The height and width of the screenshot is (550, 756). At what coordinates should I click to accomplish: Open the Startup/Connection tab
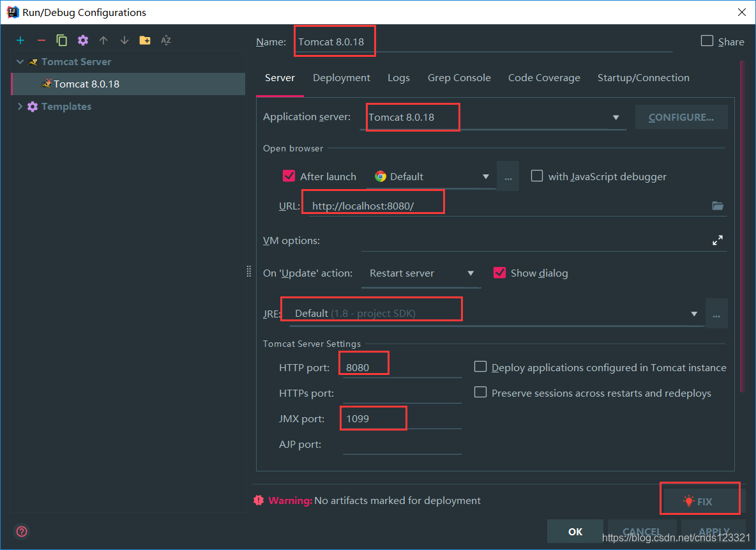click(x=643, y=78)
